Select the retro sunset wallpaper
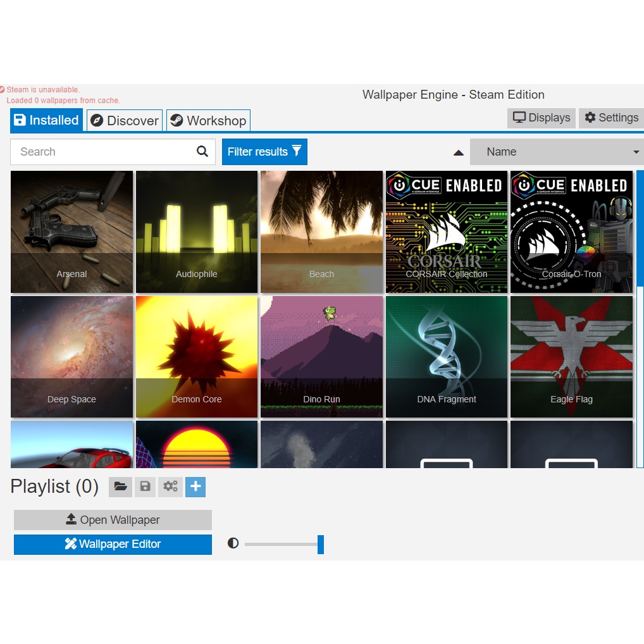The height and width of the screenshot is (644, 644). (197, 444)
